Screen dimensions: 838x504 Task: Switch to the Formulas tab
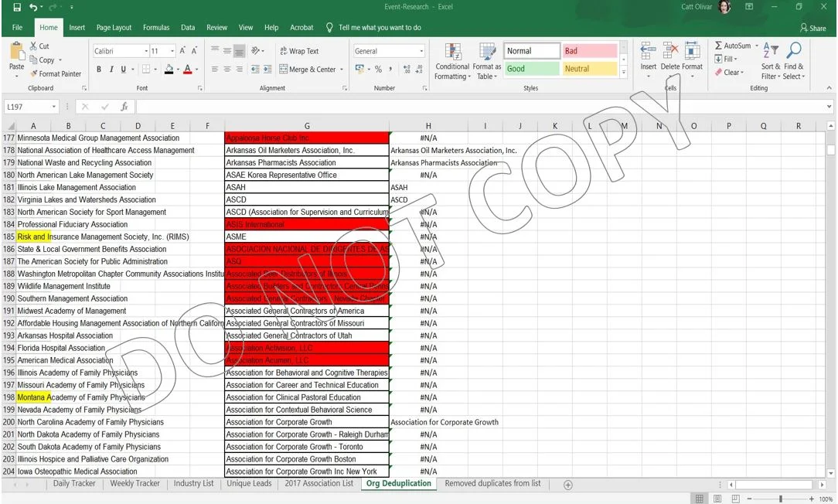[x=156, y=27]
